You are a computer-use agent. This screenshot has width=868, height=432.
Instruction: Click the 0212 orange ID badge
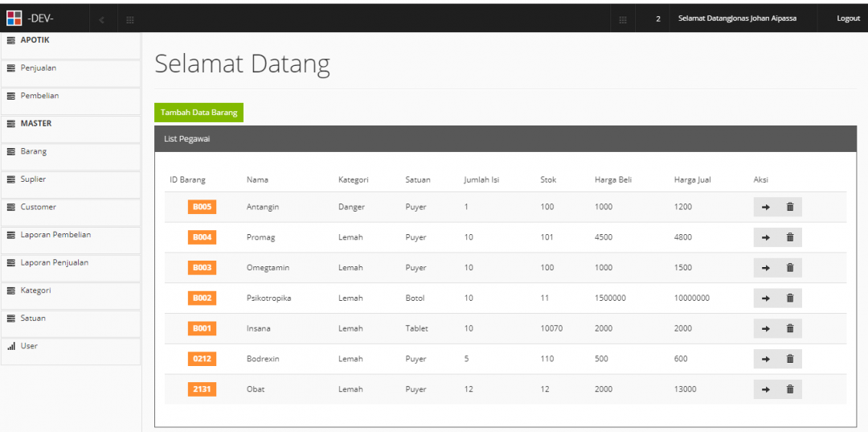(202, 359)
